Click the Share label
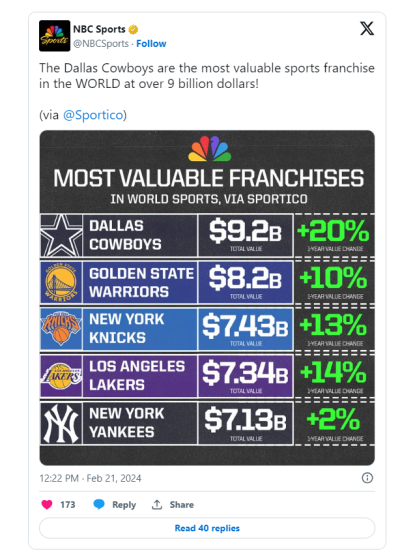The image size is (400, 558). tap(181, 505)
